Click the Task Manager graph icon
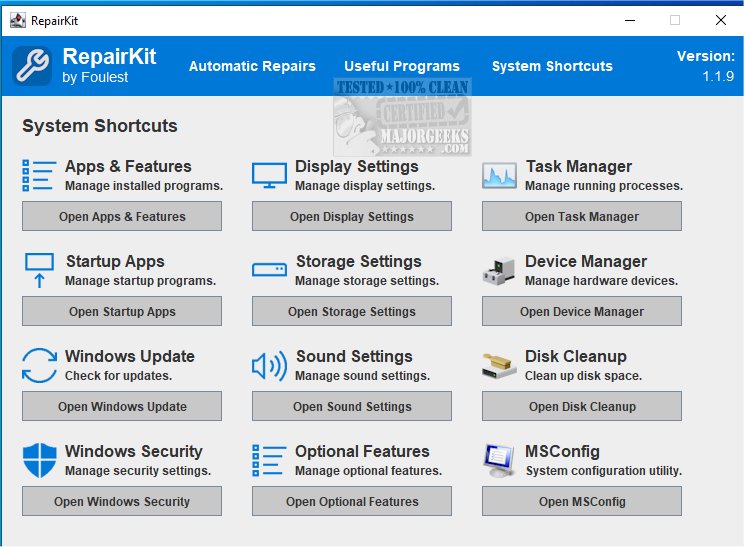Image resolution: width=745 pixels, height=547 pixels. pyautogui.click(x=499, y=175)
